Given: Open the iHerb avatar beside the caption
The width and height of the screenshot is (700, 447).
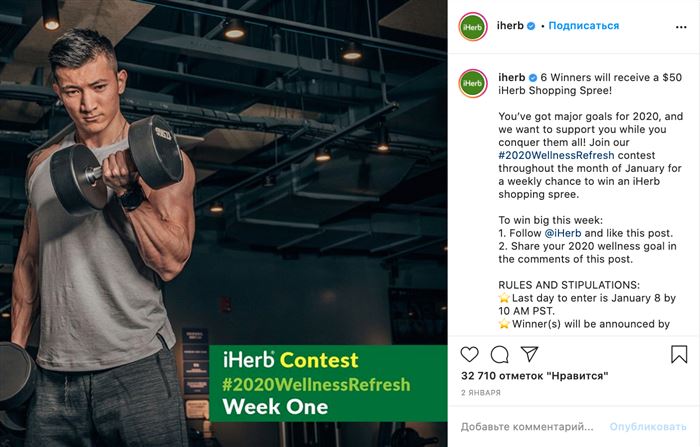Looking at the screenshot, I should click(x=472, y=84).
